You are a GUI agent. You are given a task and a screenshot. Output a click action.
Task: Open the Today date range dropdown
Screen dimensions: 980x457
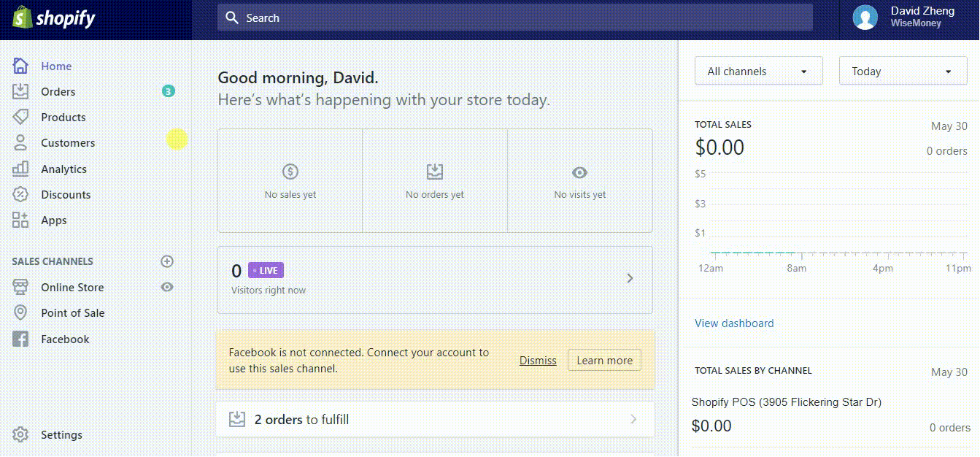(903, 71)
